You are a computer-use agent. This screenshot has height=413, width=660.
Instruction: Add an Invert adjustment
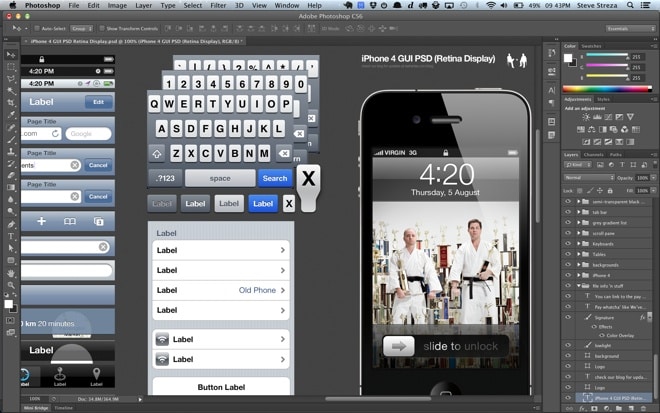point(586,142)
